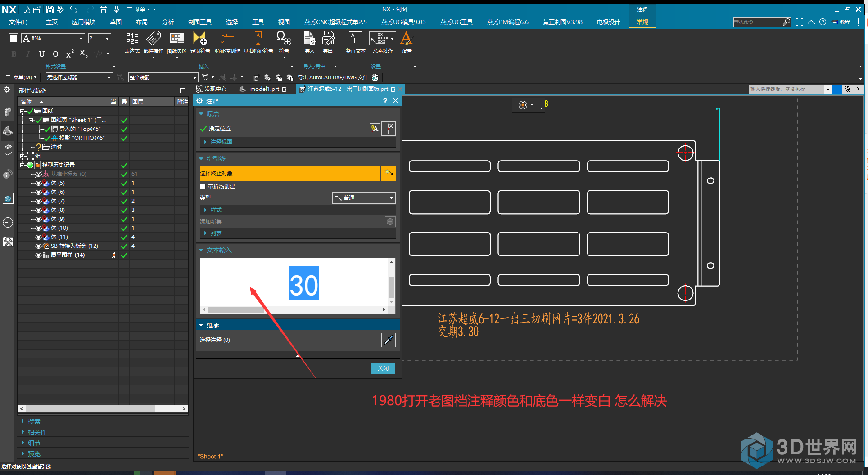This screenshot has width=868, height=475.
Task: Open the 整个装配 scope dropdown
Action: (163, 77)
